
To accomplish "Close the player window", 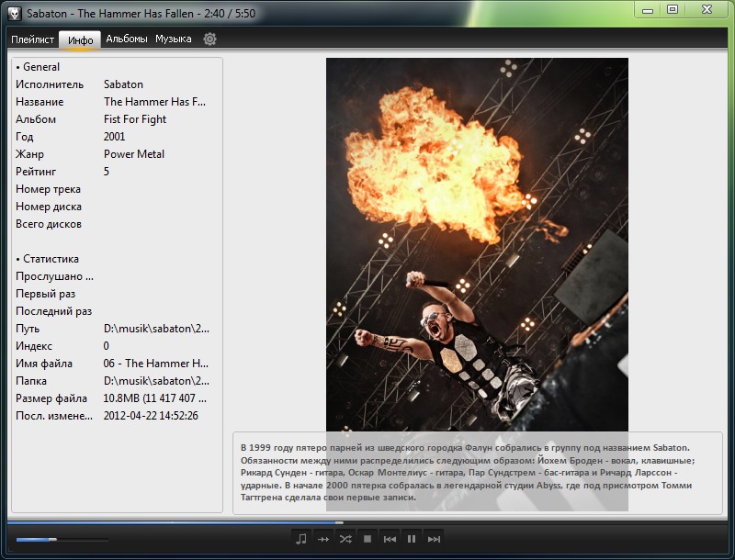I will pos(707,10).
